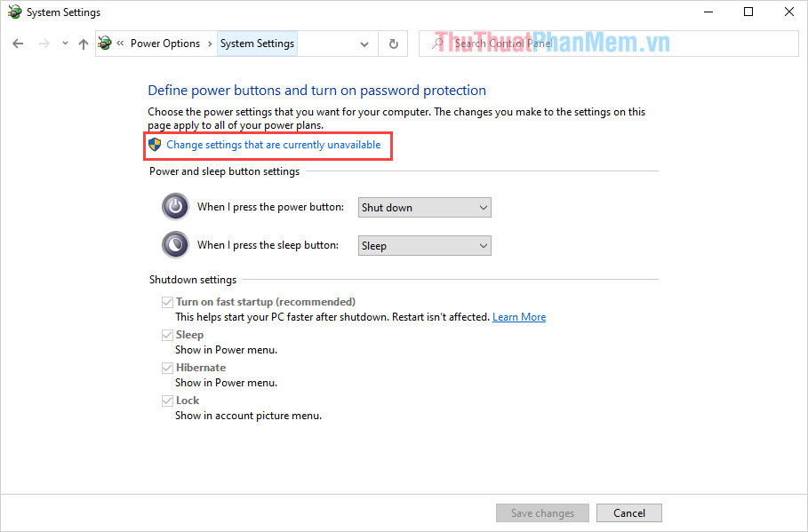Open the address bar dropdown arrow
Viewport: 808px width, 532px height.
click(x=364, y=43)
